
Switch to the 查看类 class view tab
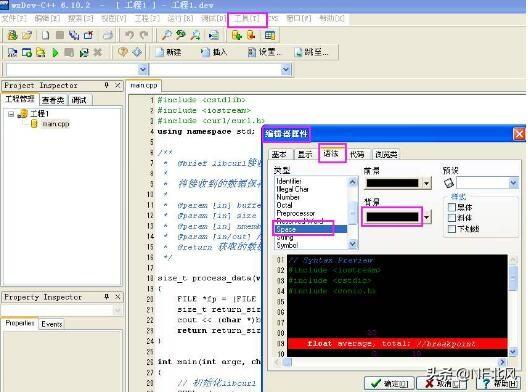tap(53, 100)
